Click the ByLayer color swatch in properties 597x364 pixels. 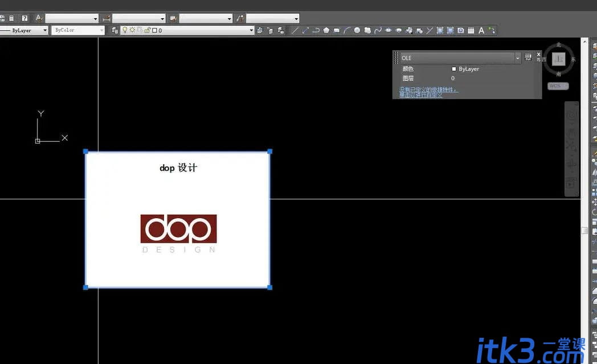[x=454, y=69]
